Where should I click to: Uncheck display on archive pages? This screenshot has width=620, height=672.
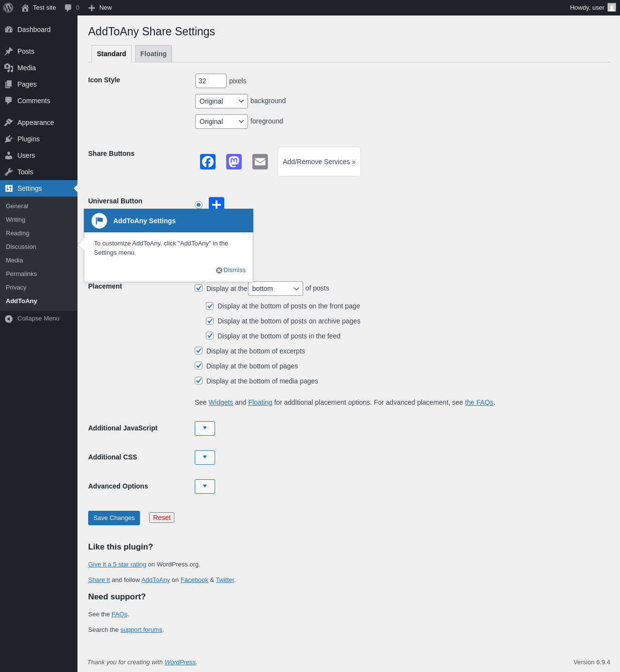(x=210, y=321)
